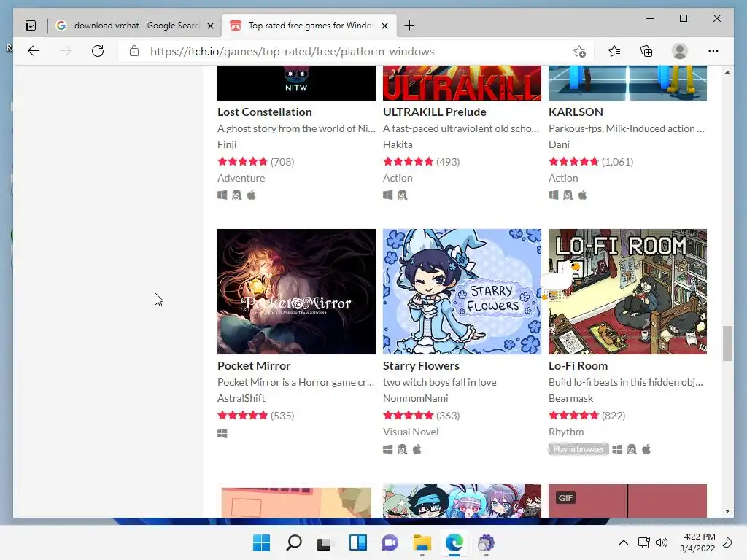747x560 pixels.
Task: Click the Lost Constellation NITW thumbnail
Action: [x=296, y=83]
